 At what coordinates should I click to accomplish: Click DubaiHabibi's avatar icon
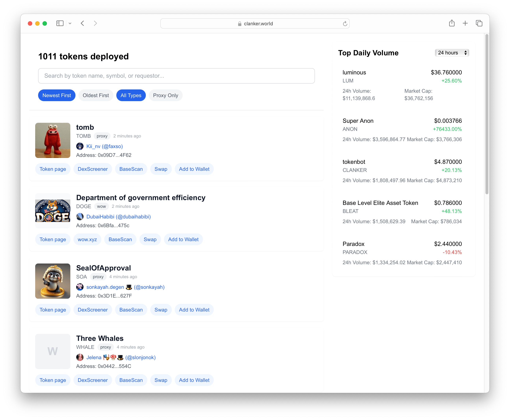80,217
